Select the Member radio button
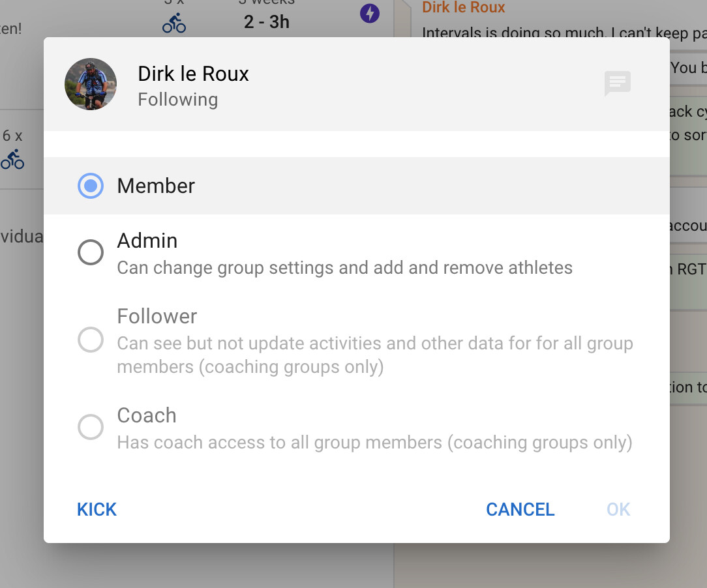Viewport: 707px width, 588px height. [91, 186]
